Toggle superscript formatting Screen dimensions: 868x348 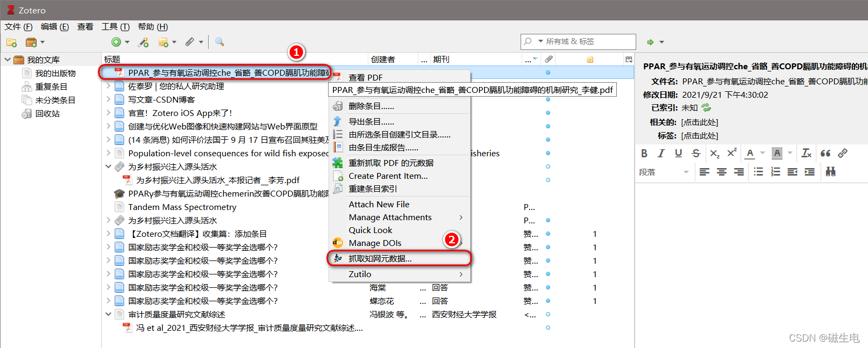tap(731, 153)
